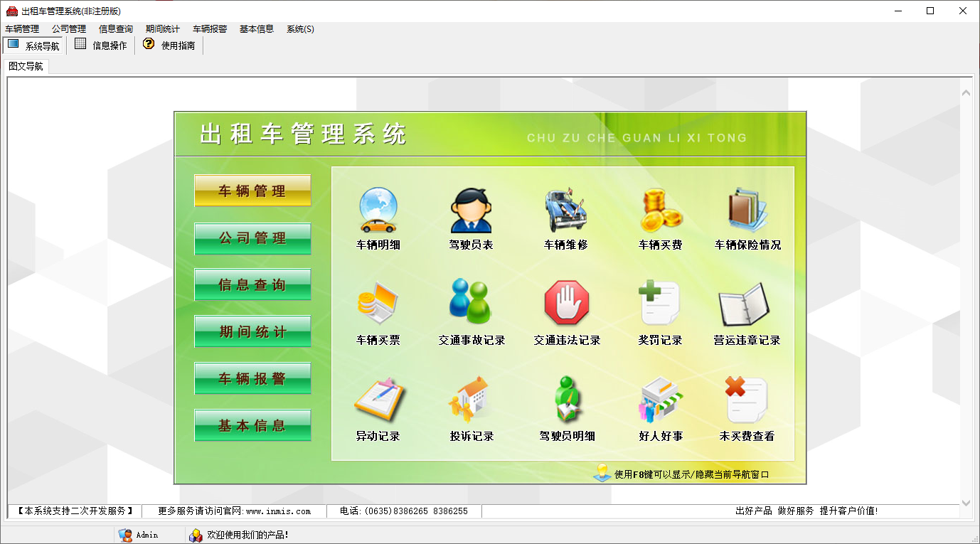Screen dimensions: 980x544
Task: Click the green 基本信息 navigation button
Action: 252,426
